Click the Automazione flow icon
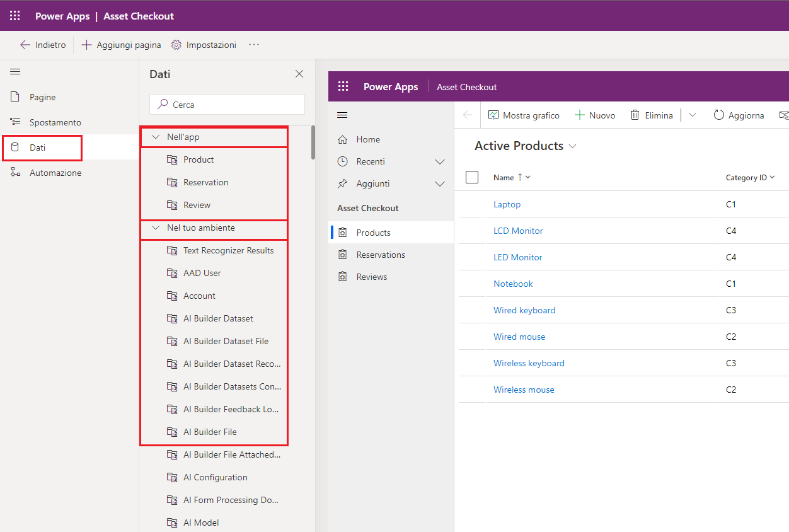Viewport: 789px width, 532px height. [x=15, y=173]
